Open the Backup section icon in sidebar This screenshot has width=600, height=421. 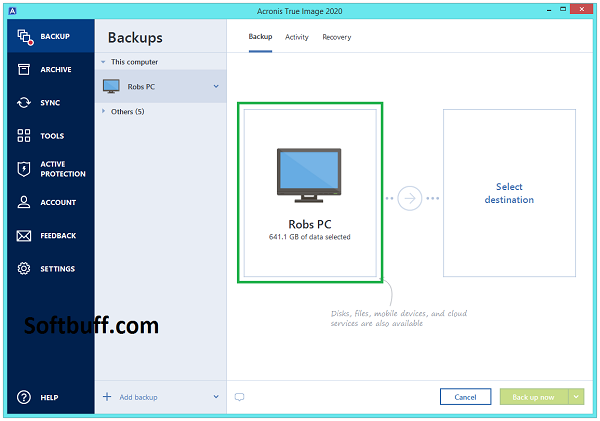(x=25, y=37)
